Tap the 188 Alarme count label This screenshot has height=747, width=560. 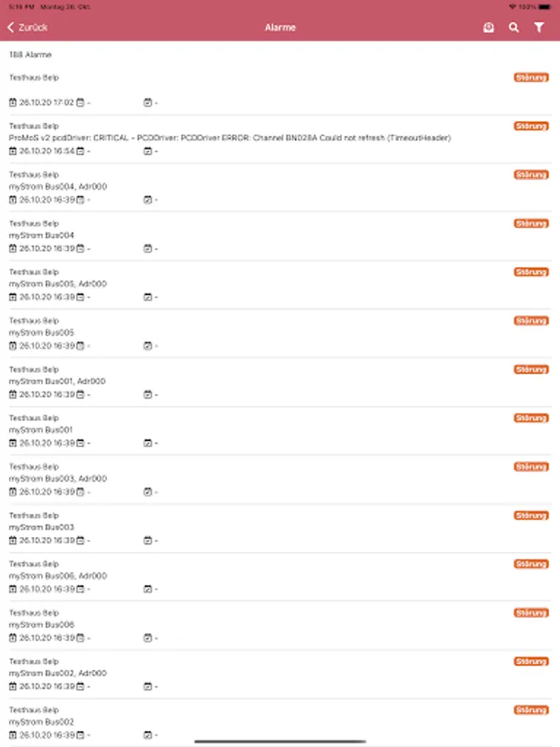[30, 55]
